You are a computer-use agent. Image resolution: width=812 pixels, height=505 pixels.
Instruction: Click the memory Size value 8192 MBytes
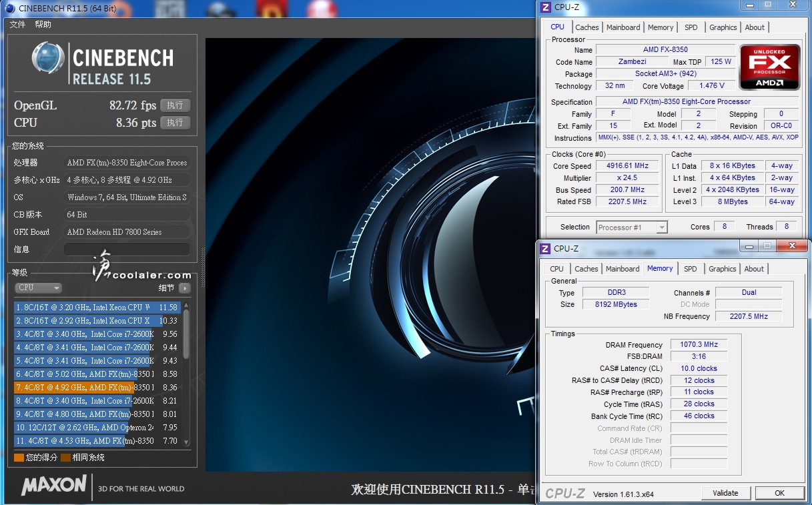pyautogui.click(x=617, y=304)
